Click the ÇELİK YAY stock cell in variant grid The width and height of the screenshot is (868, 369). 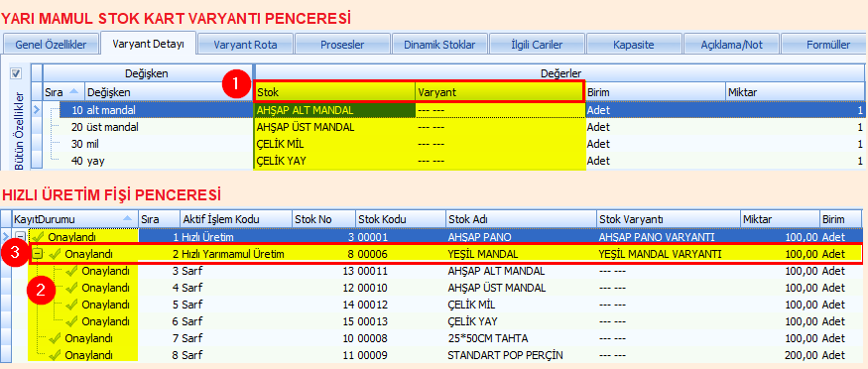click(334, 162)
